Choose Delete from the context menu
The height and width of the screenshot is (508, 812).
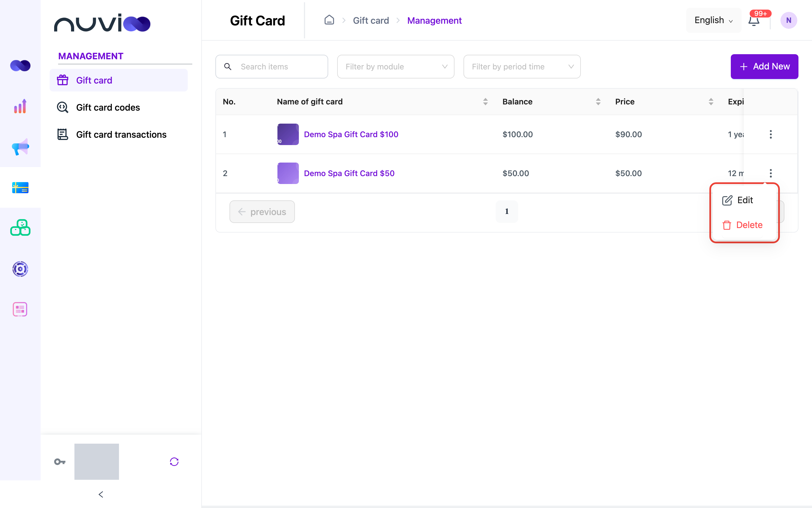click(x=744, y=225)
